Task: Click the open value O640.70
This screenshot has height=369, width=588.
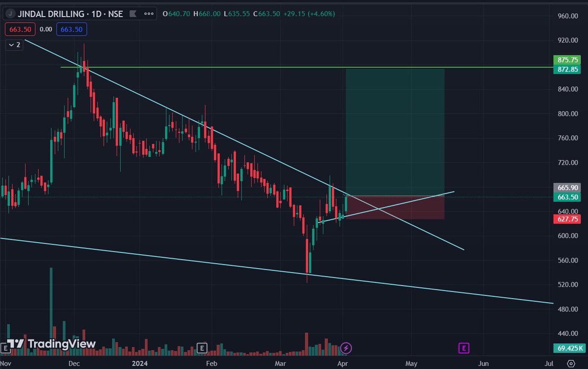Action: click(177, 14)
